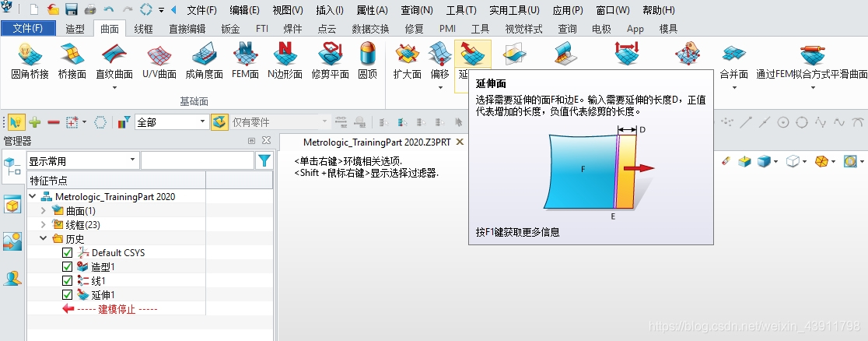The height and width of the screenshot is (341, 868).
Task: Click the funnel filter icon in manager panel
Action: coord(264,161)
